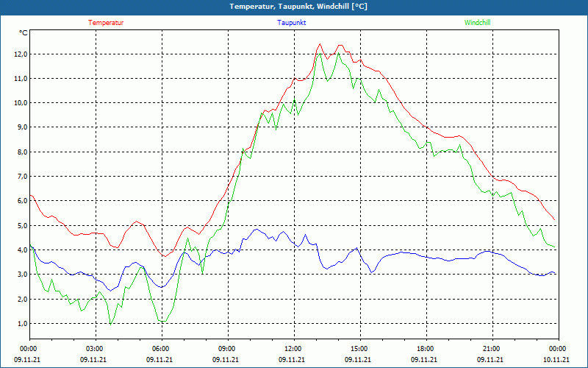Click the 2,0 y-axis value

click(22, 300)
